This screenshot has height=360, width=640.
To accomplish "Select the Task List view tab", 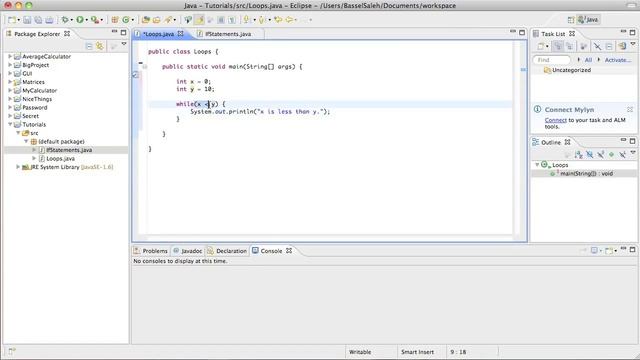I will [553, 34].
